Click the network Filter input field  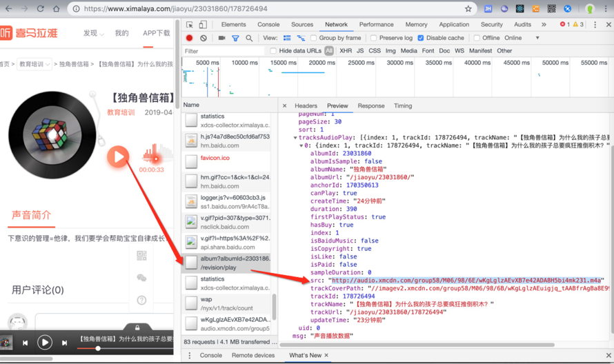pyautogui.click(x=224, y=51)
